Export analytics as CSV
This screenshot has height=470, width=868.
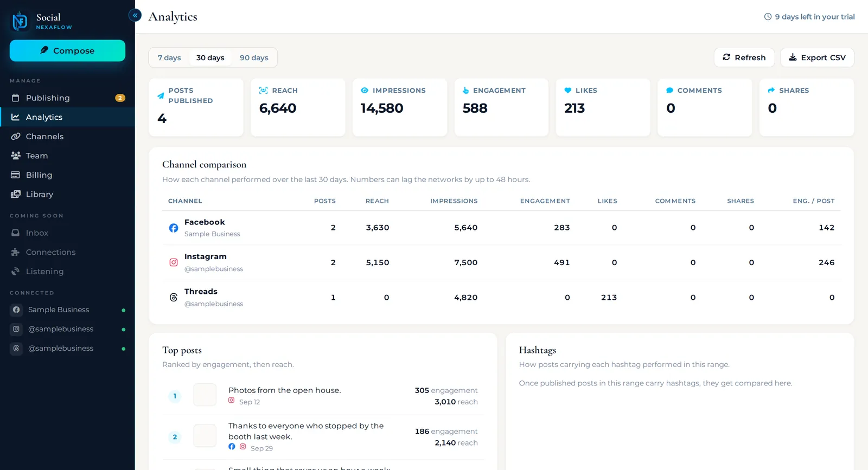click(817, 57)
